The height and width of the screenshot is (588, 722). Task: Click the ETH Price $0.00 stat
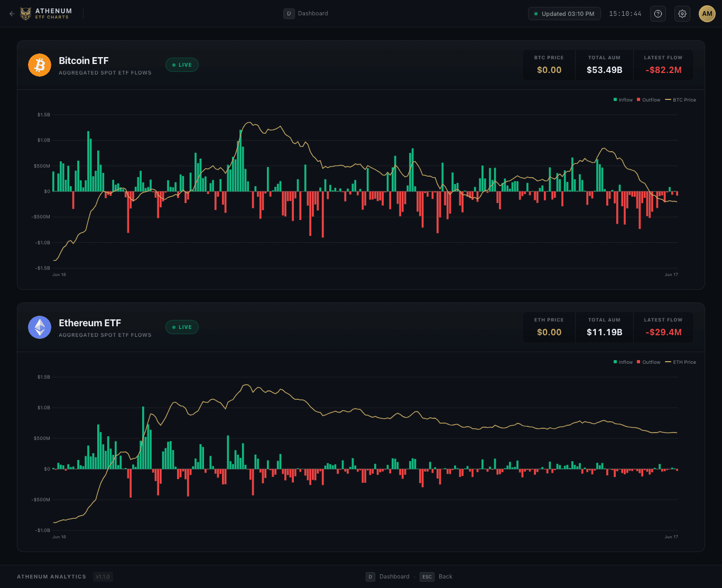point(549,327)
